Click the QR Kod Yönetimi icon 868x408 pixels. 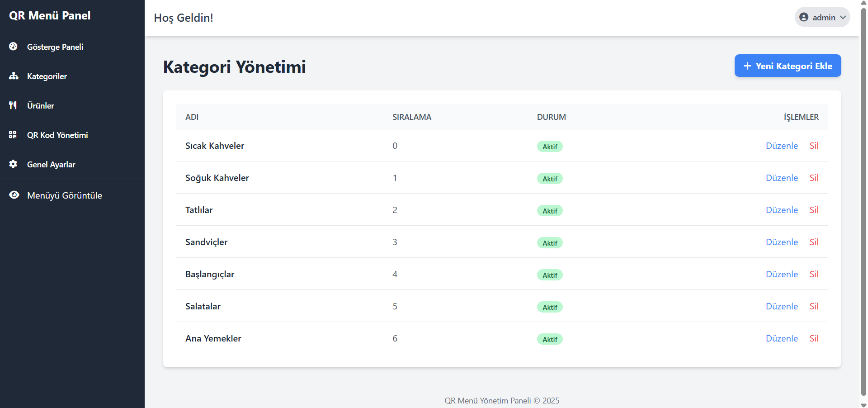13,134
